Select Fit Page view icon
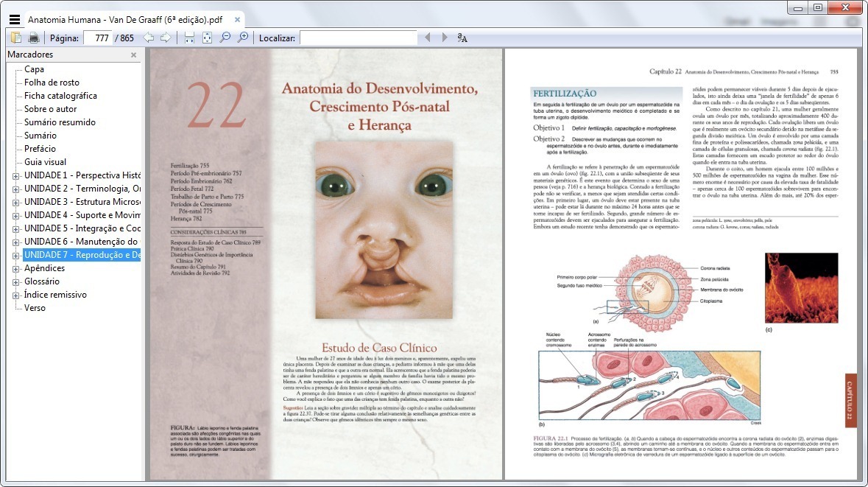The height and width of the screenshot is (487, 868). tap(207, 38)
